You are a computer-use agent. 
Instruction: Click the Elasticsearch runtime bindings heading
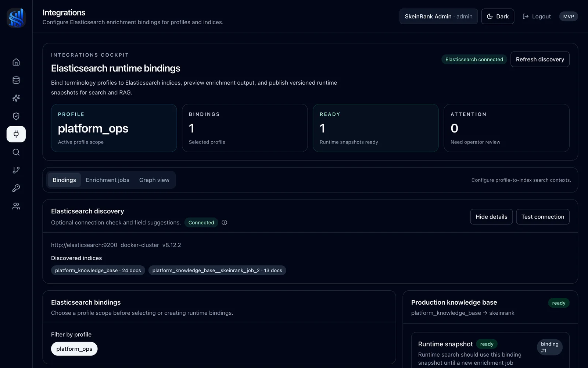click(115, 68)
